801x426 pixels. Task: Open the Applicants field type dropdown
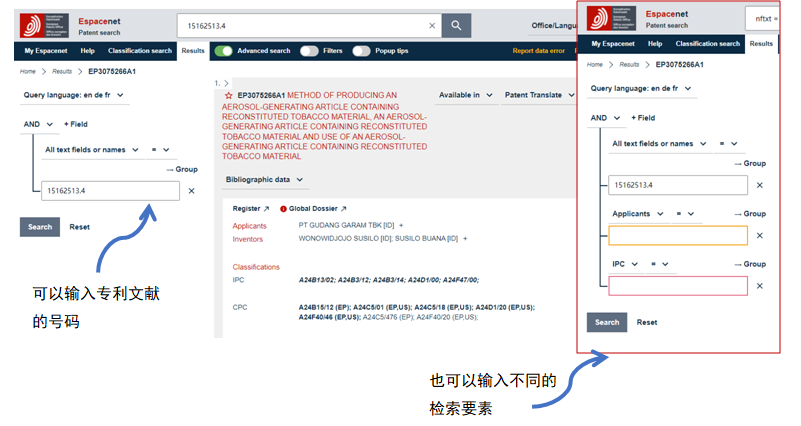[x=638, y=214]
